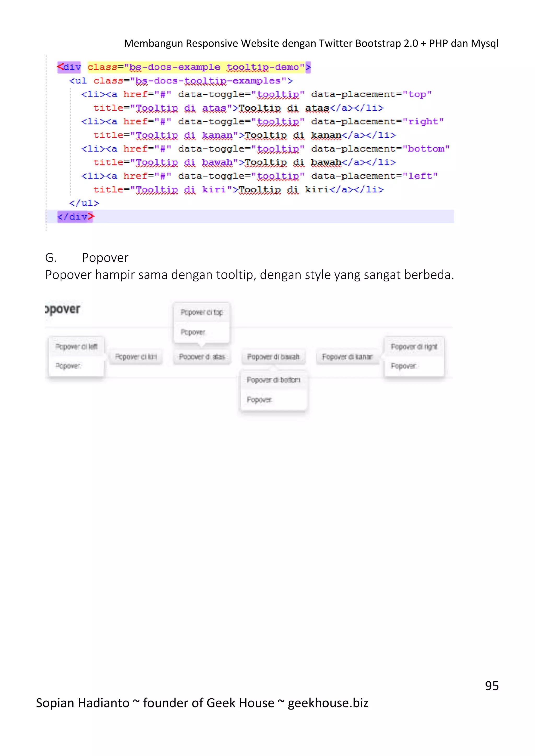Click the Sopian Hadianto footer text

coord(202,703)
